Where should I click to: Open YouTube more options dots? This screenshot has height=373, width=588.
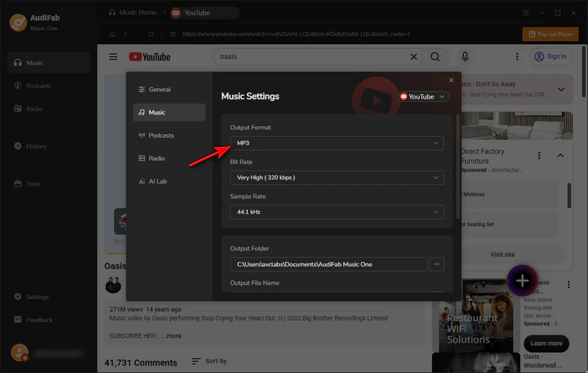517,57
